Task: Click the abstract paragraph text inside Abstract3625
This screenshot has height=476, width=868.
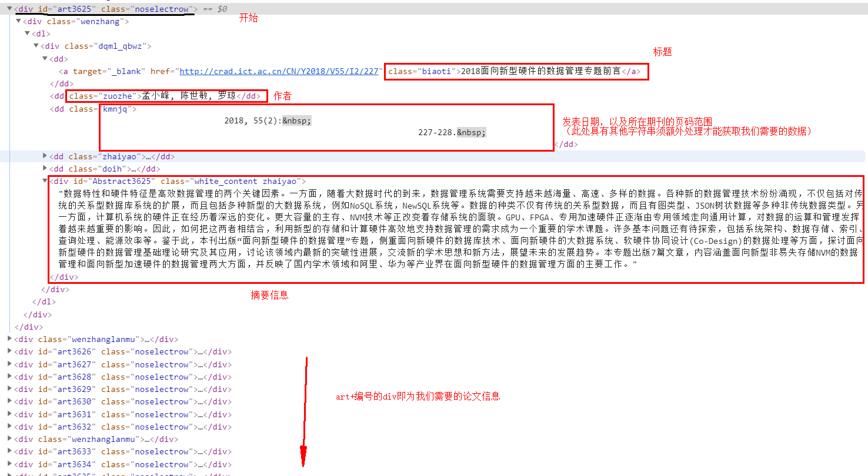Action: click(x=412, y=229)
